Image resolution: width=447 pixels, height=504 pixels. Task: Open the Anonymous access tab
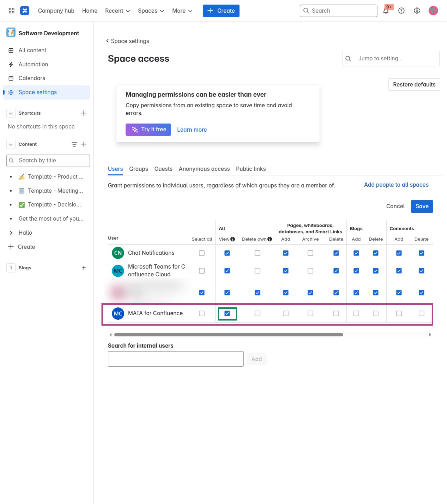pos(204,169)
